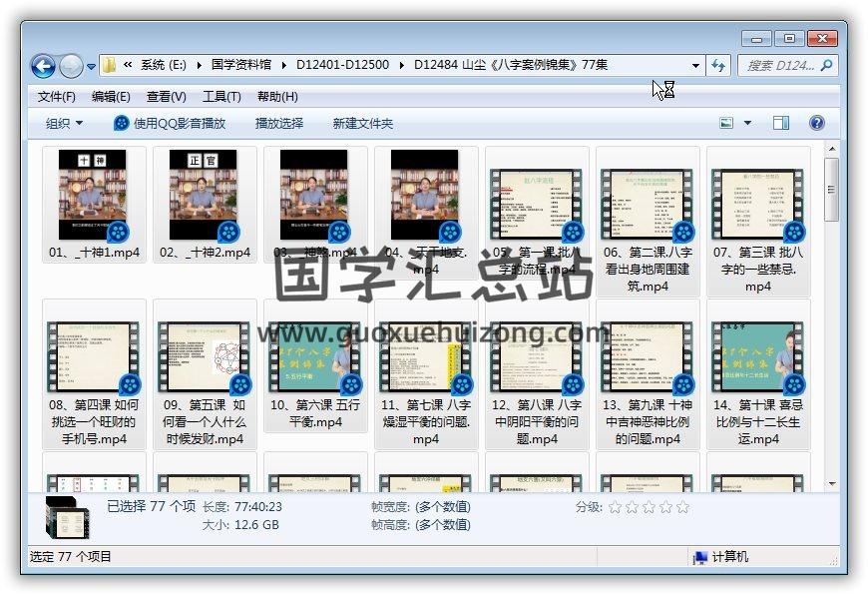
Task: Click 新建文件夹 toolbar button
Action: click(362, 123)
